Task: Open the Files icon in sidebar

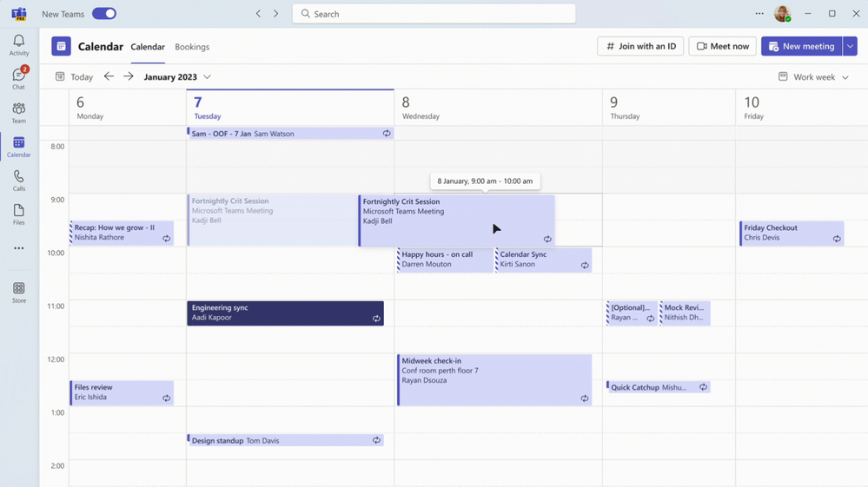Action: 18,214
